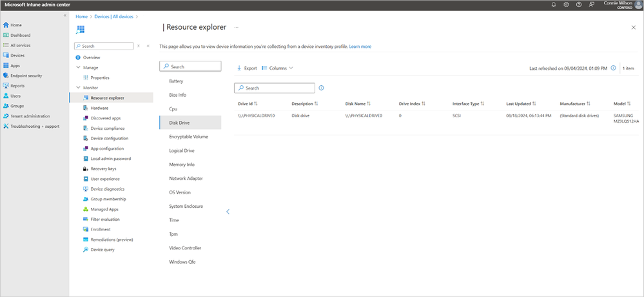Open Reports icon in left navigation

6,86
